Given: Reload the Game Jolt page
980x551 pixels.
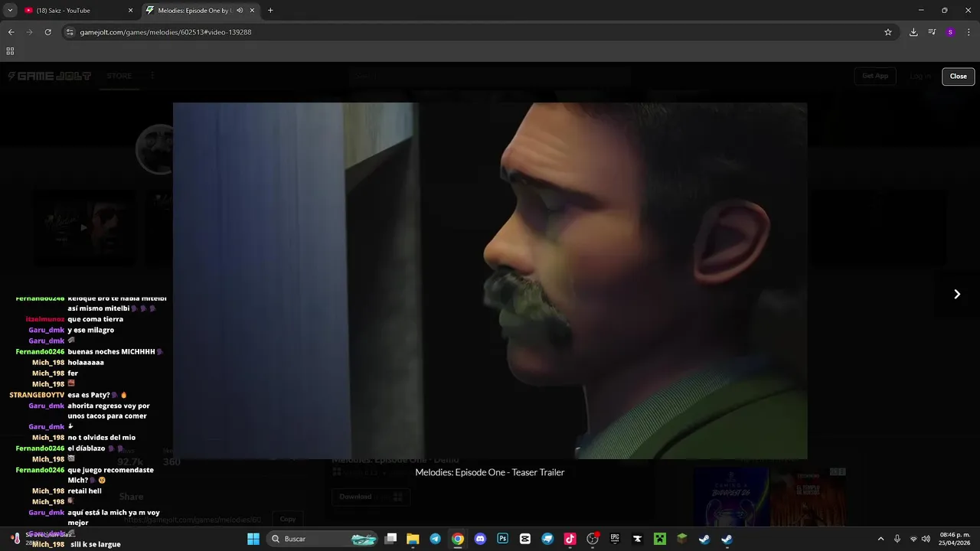Looking at the screenshot, I should (x=47, y=32).
